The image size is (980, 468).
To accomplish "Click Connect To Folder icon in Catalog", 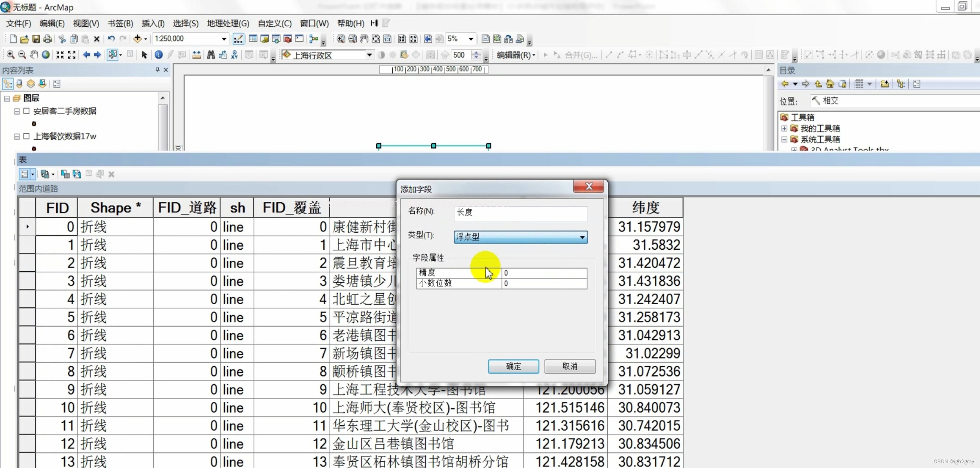I will (x=884, y=84).
